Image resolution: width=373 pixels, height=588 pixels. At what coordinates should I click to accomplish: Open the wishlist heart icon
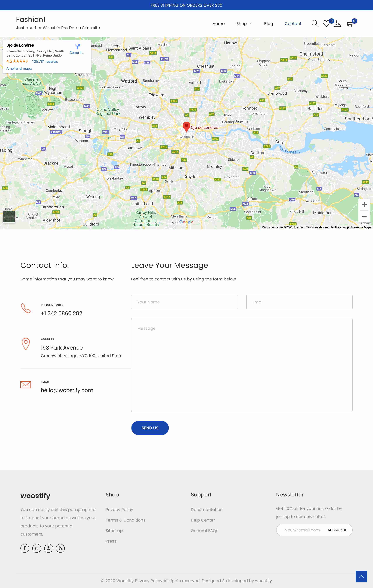(x=326, y=23)
